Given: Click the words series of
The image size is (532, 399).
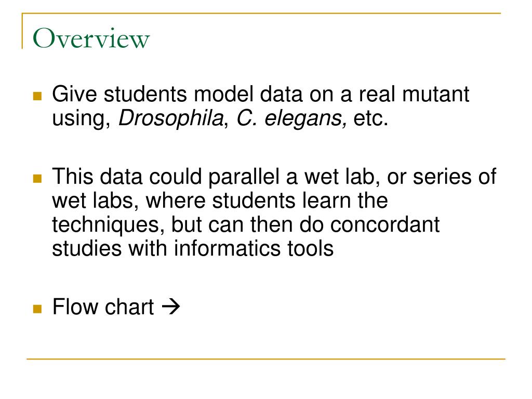Looking at the screenshot, I should 454,177.
